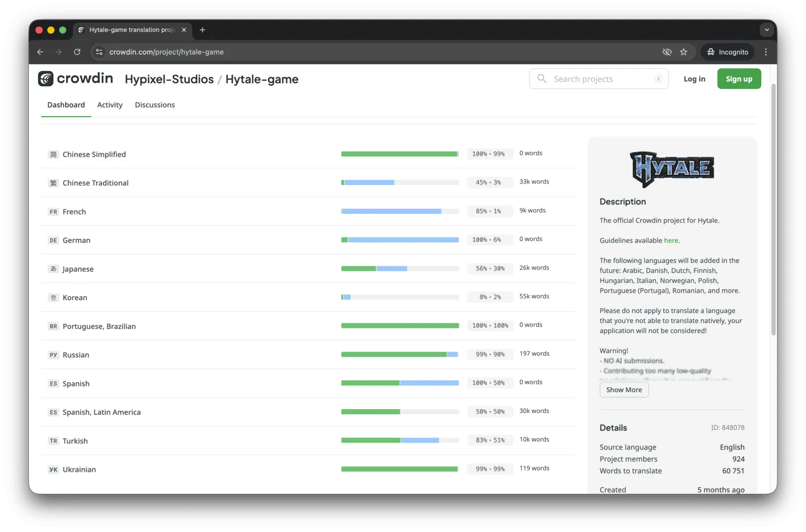Open Chrome three-dot menu

(x=766, y=52)
